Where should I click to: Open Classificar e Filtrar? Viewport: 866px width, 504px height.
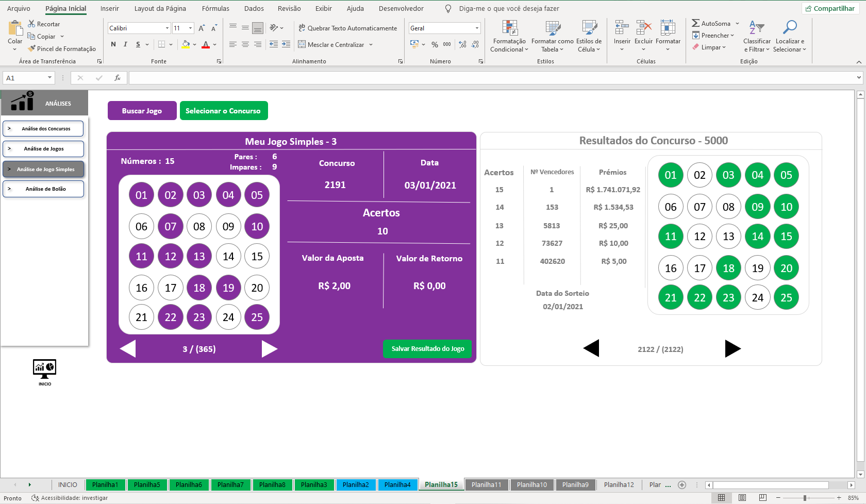click(757, 36)
